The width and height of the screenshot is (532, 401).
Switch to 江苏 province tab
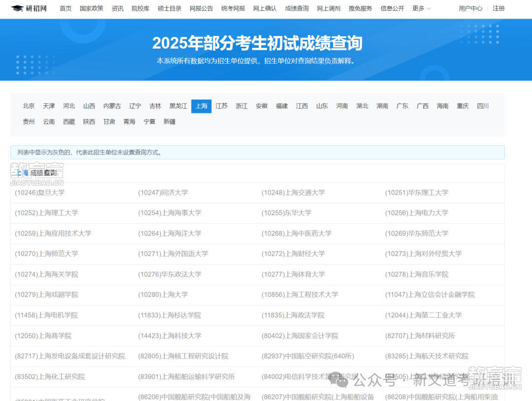click(x=222, y=106)
